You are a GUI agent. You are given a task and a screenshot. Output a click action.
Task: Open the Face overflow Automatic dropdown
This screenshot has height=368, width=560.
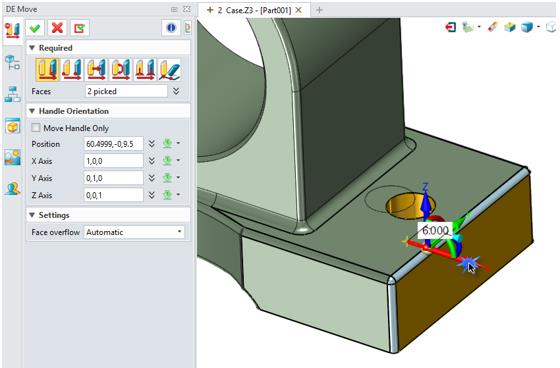134,232
